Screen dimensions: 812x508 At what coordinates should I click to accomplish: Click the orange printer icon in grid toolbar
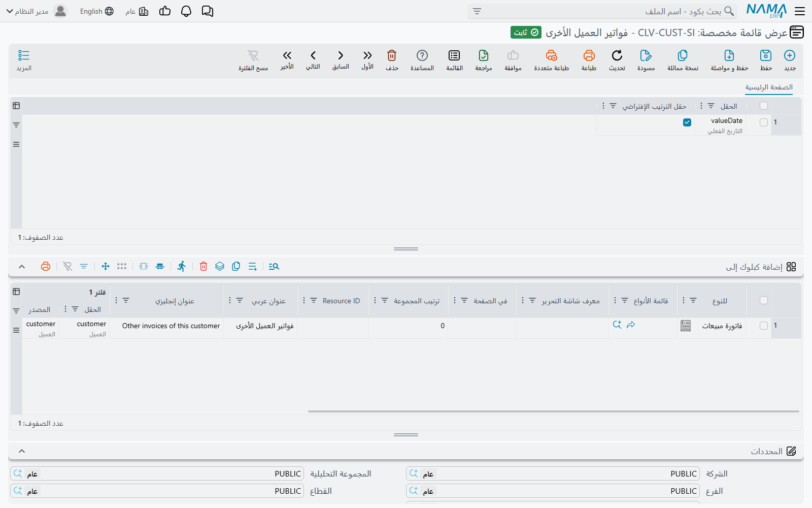46,266
